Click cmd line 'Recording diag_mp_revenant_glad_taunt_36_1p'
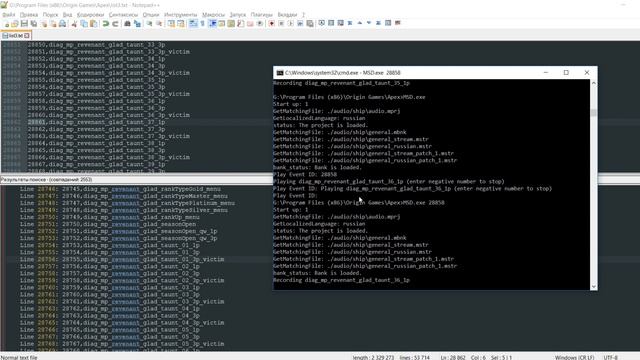The image size is (640, 360). pos(341,280)
